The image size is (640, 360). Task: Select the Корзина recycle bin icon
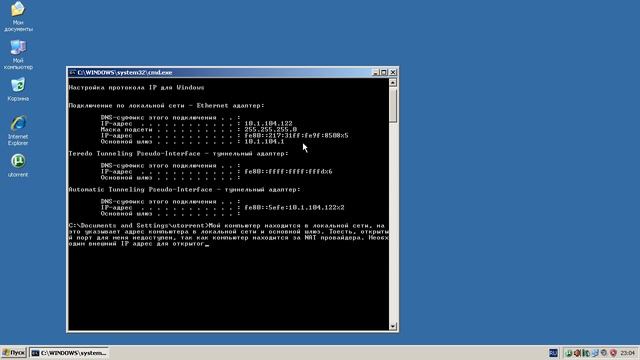pyautogui.click(x=18, y=89)
